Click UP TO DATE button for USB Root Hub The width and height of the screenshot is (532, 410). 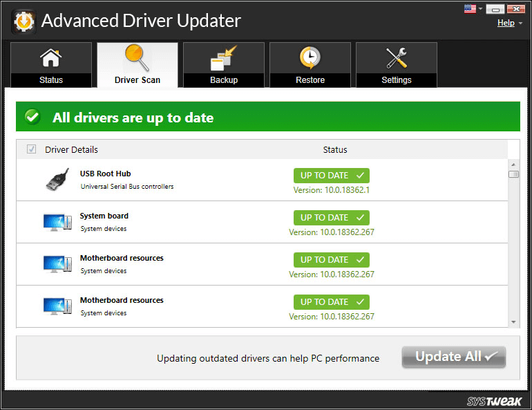(331, 176)
